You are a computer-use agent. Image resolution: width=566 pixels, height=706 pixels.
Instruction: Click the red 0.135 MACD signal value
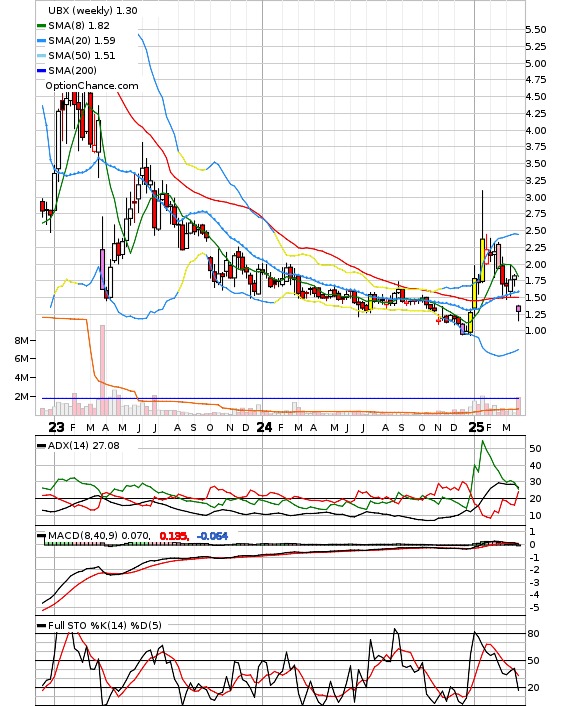tap(173, 536)
